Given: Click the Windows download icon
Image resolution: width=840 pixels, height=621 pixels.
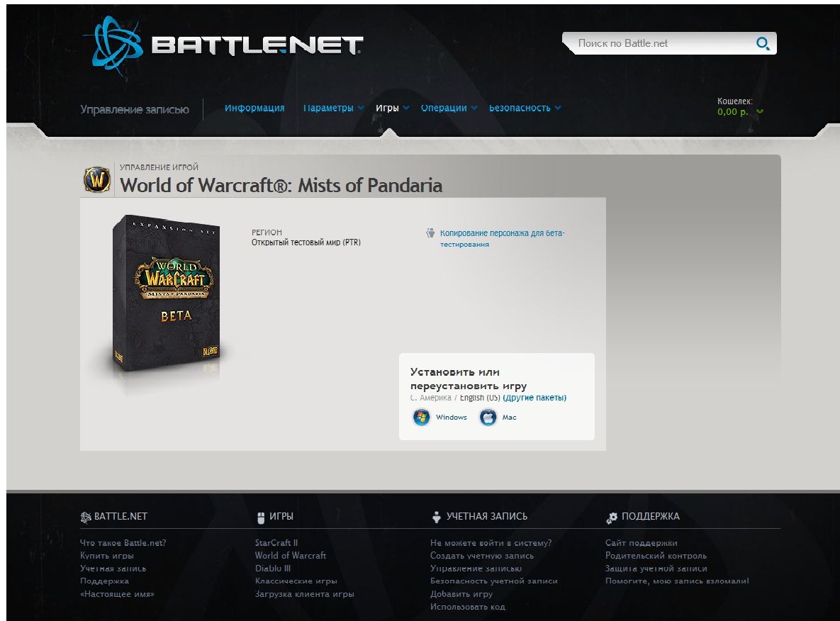Looking at the screenshot, I should [422, 418].
